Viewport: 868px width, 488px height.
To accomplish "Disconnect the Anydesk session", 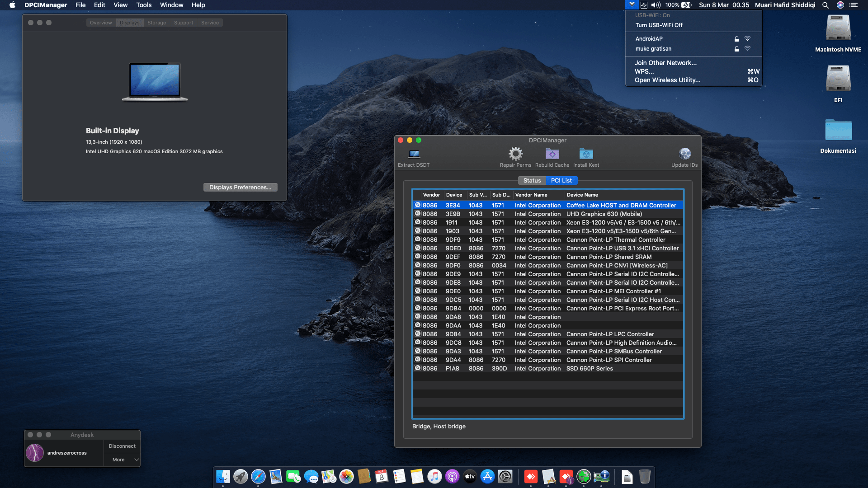I will click(x=122, y=446).
